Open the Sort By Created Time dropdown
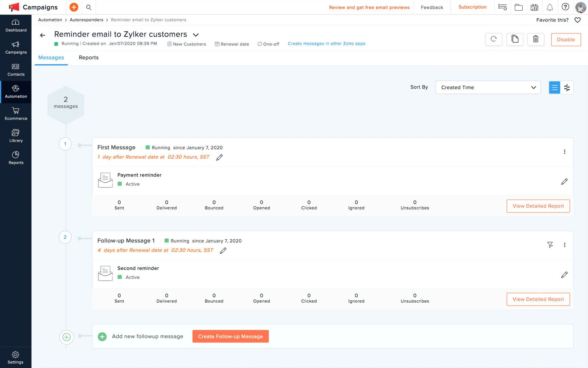Image resolution: width=588 pixels, height=368 pixels. click(488, 87)
